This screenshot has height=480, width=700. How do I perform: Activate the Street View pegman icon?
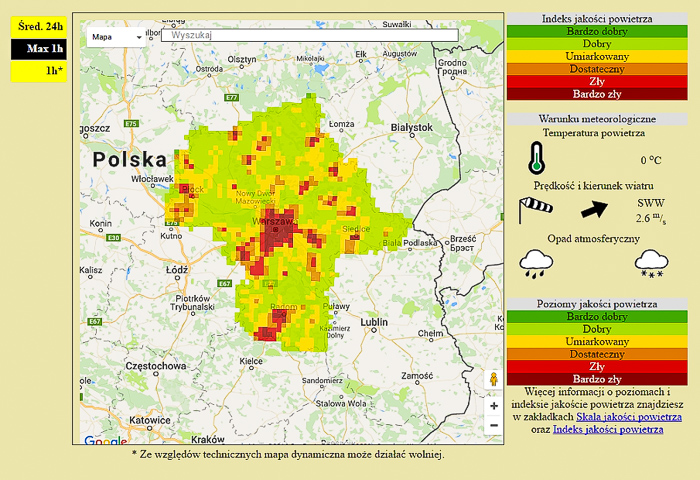pos(493,380)
